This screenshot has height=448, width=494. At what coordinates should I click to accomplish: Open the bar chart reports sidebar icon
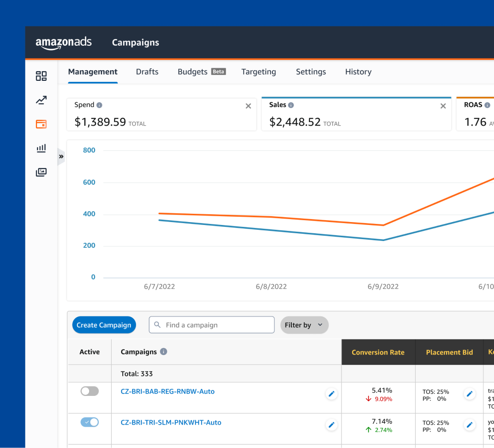point(41,148)
